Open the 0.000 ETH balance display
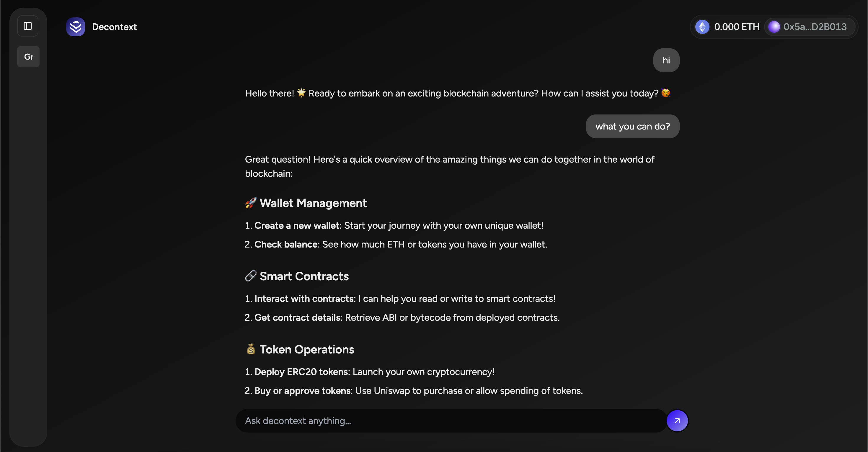This screenshot has width=868, height=452. pos(737,27)
